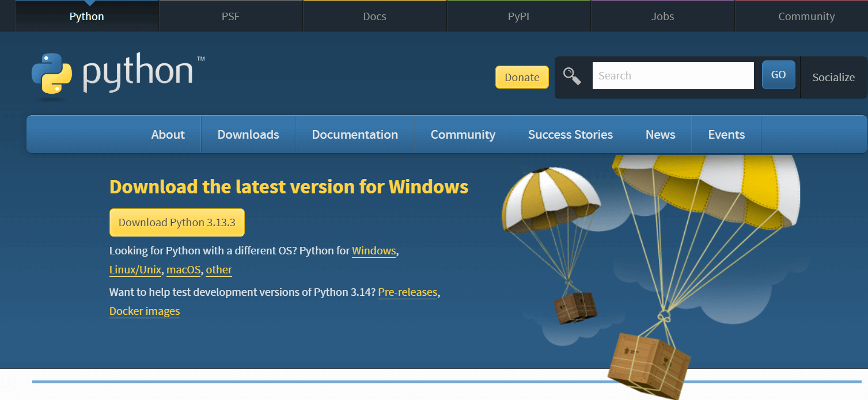Select the About menu item
The height and width of the screenshot is (400, 868).
pyautogui.click(x=168, y=134)
